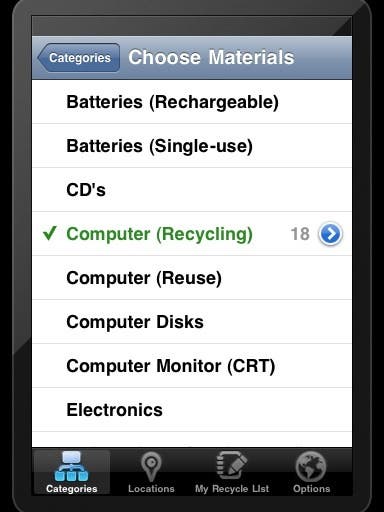Select Computer (Reuse) material
This screenshot has width=384, height=512.
point(192,278)
